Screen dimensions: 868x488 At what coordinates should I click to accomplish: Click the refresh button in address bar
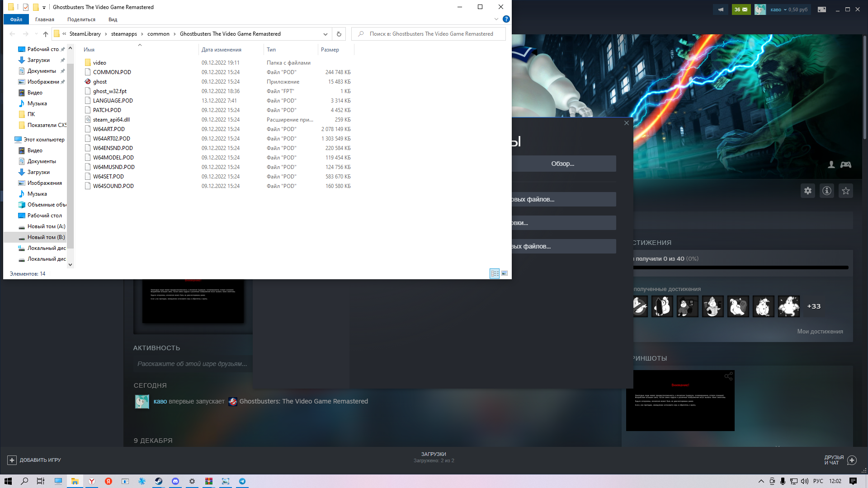click(339, 34)
